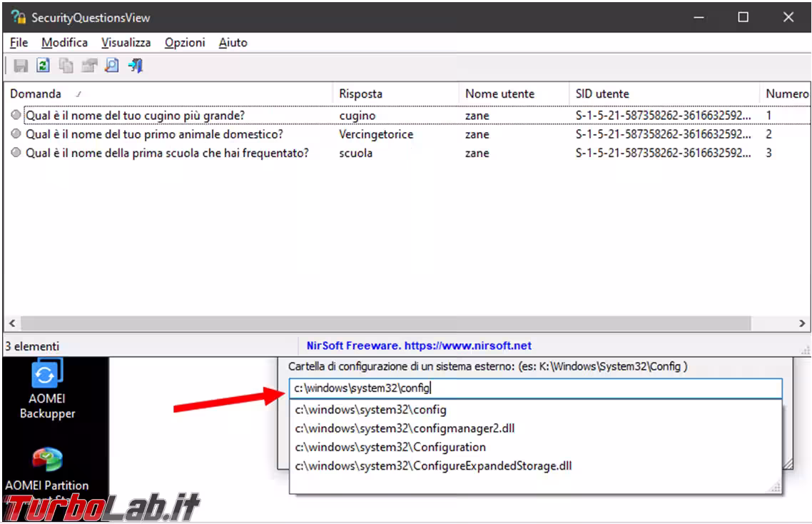Click the Exit door icon
This screenshot has width=812, height=524.
tap(135, 66)
